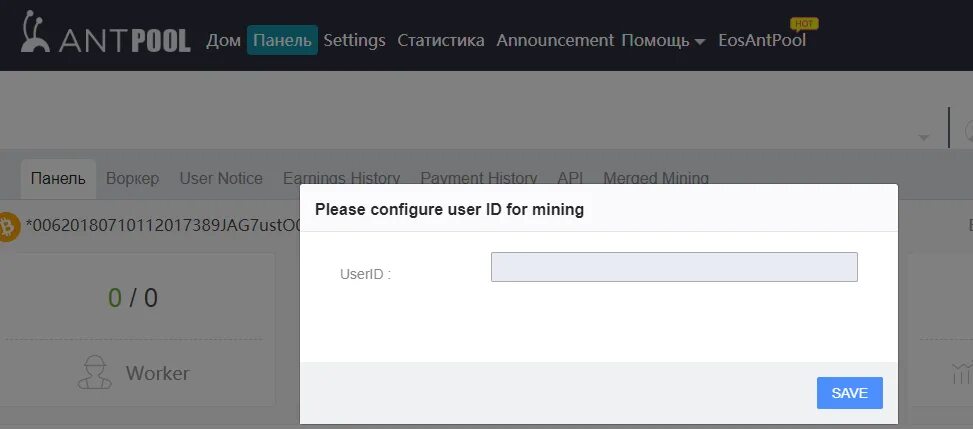
Task: Open Settings in the navigation bar
Action: point(354,41)
